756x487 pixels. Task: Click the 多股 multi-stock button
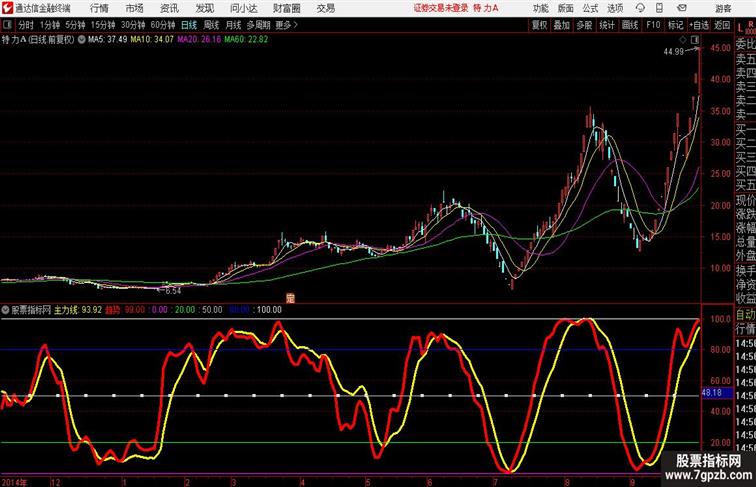(584, 25)
